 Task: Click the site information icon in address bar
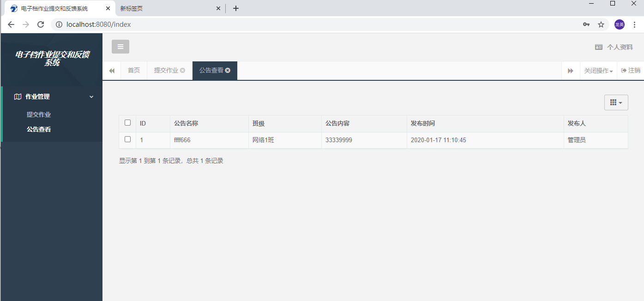pyautogui.click(x=59, y=24)
